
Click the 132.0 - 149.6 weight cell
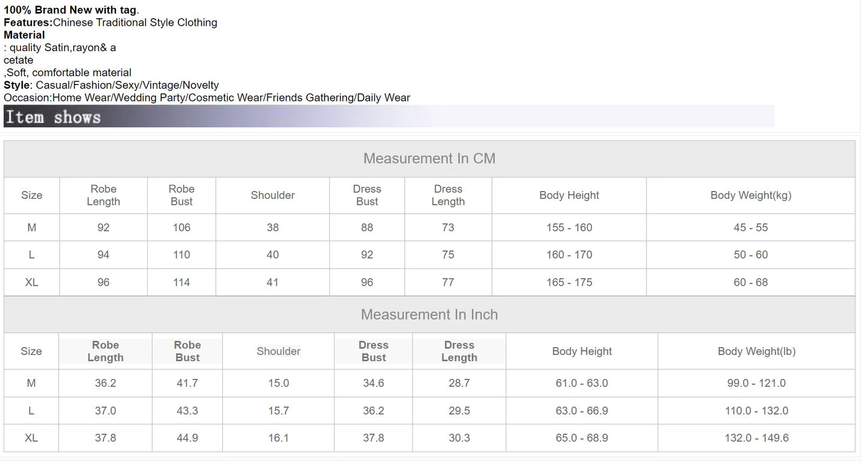coord(757,438)
